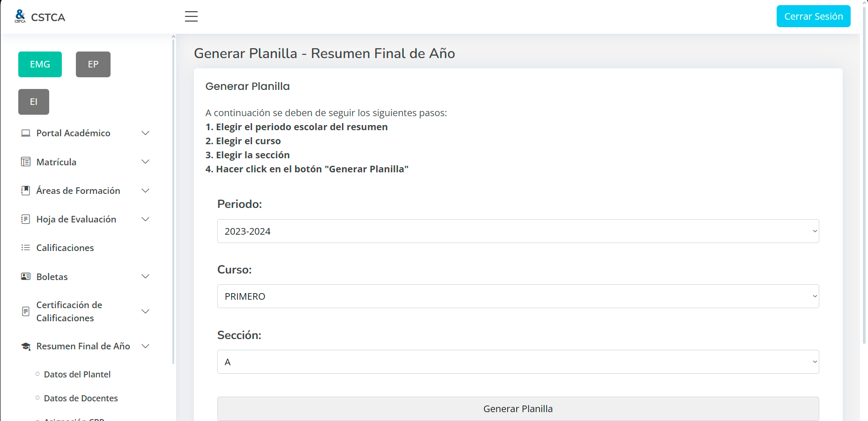Open the Datos del Plantel submenu item
This screenshot has height=421, width=868.
(x=77, y=374)
